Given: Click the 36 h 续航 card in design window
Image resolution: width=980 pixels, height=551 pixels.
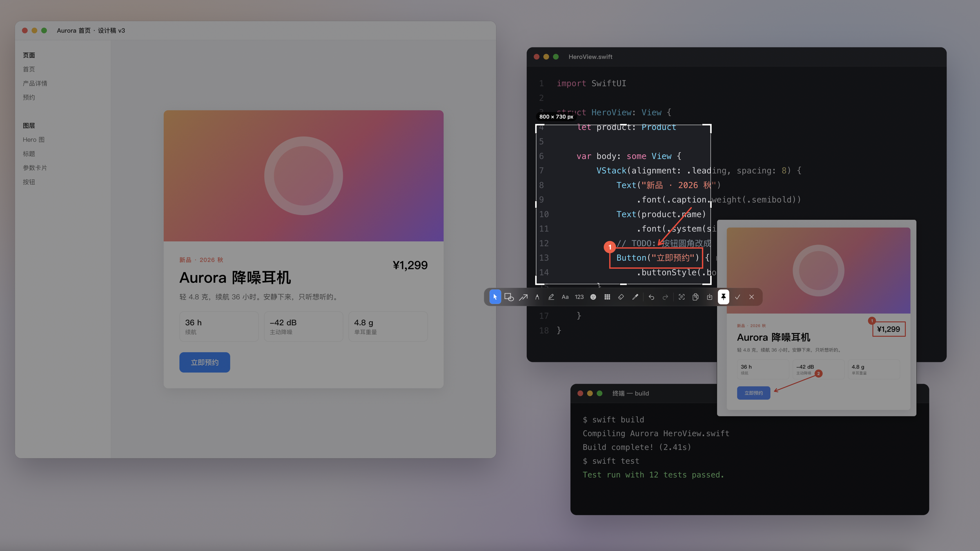Looking at the screenshot, I should (219, 327).
